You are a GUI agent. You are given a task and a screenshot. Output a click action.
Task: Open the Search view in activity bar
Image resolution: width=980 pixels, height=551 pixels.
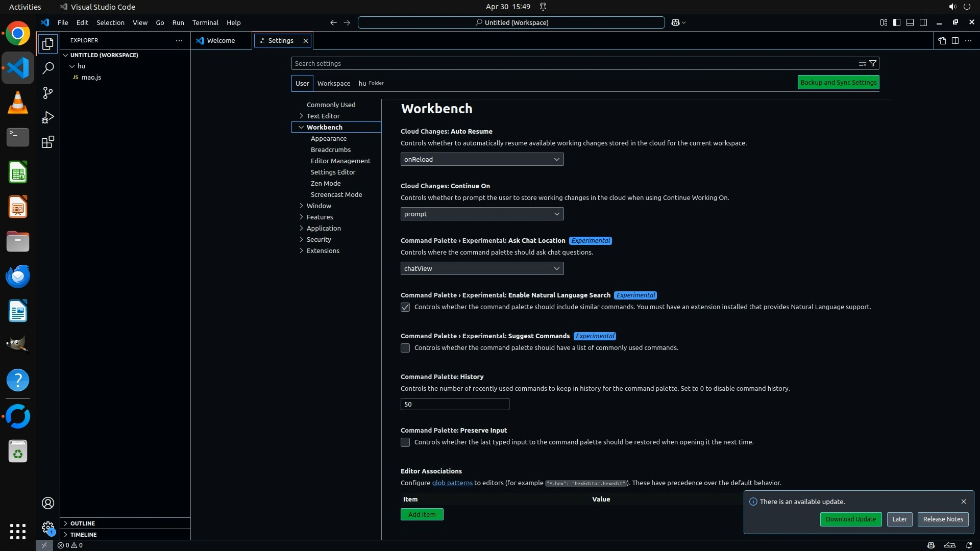click(x=47, y=68)
